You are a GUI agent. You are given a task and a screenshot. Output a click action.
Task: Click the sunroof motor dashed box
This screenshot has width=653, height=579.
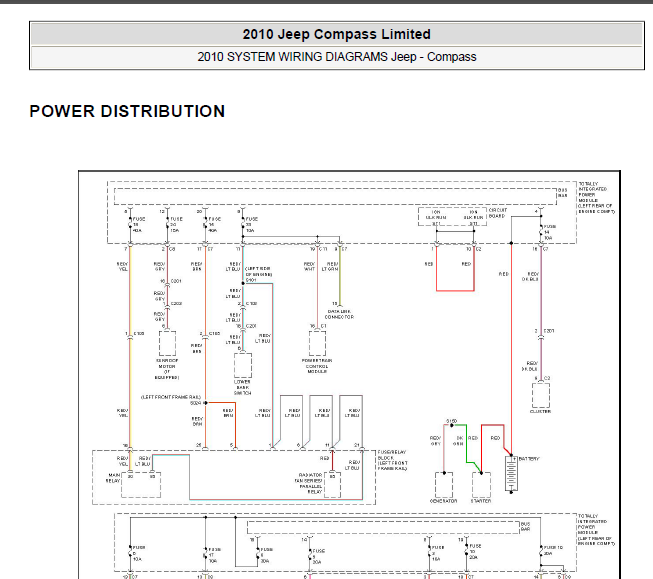tap(167, 344)
